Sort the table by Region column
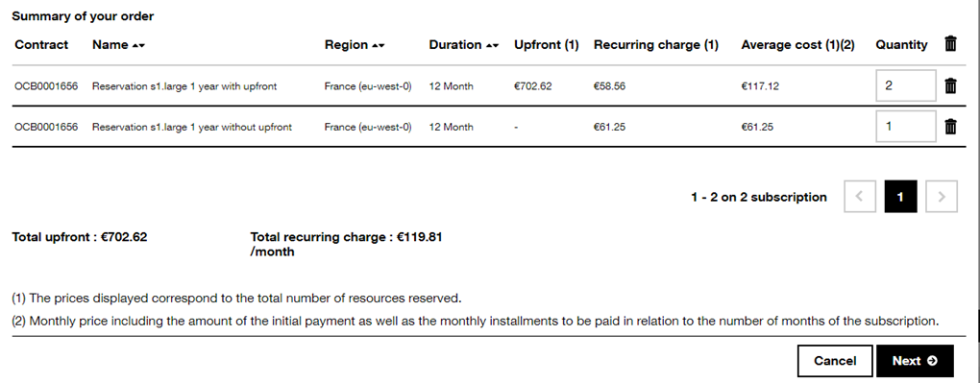The height and width of the screenshot is (383, 980). (355, 45)
